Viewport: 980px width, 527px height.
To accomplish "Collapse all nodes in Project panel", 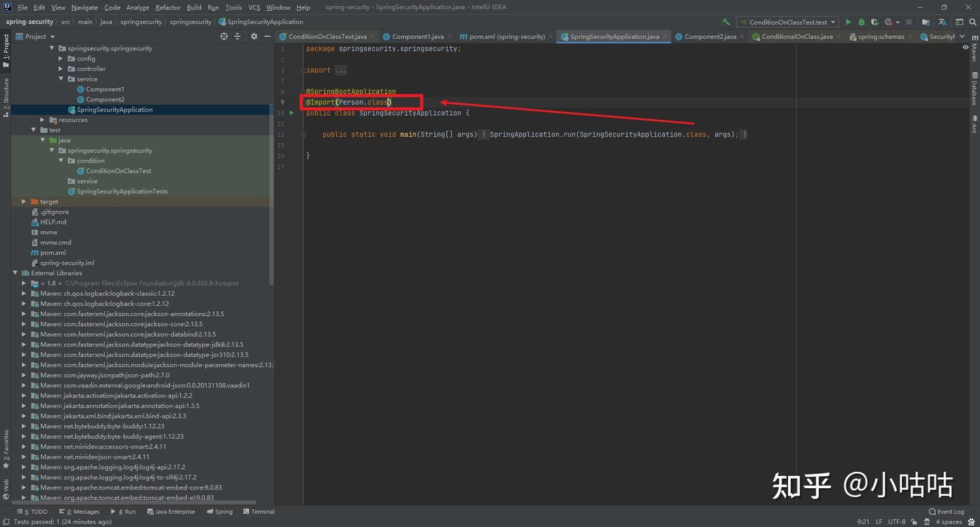I will [237, 36].
